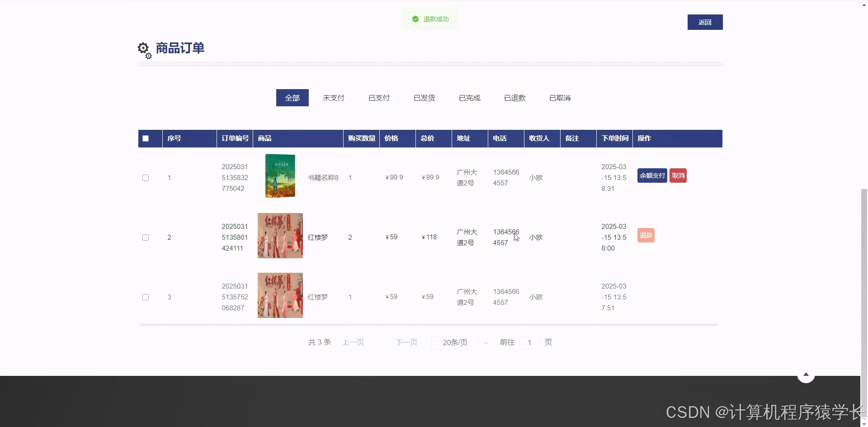This screenshot has height=427, width=868.
Task: Check the checkbox for the 红楼梦 order row 2
Action: (x=145, y=237)
